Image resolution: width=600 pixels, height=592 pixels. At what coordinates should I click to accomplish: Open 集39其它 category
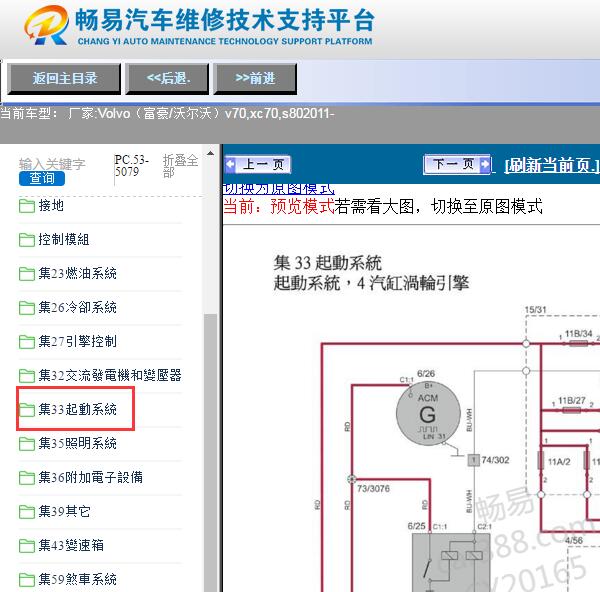pyautogui.click(x=64, y=512)
